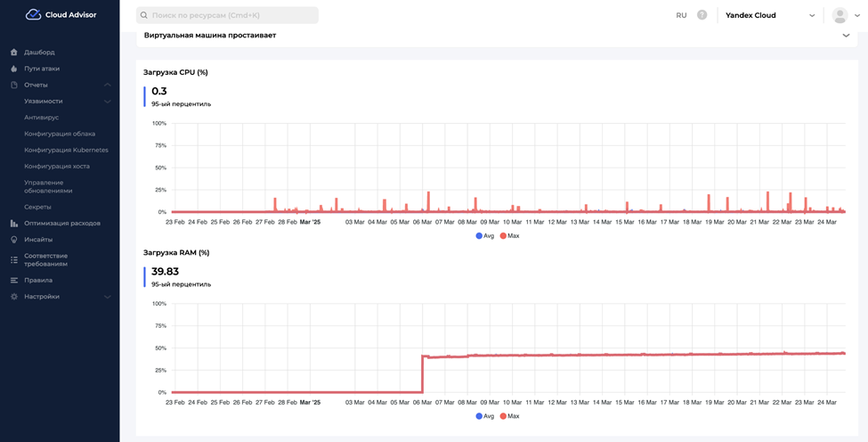Click the Отчеты document icon
This screenshot has width=868, height=442.
pyautogui.click(x=14, y=85)
